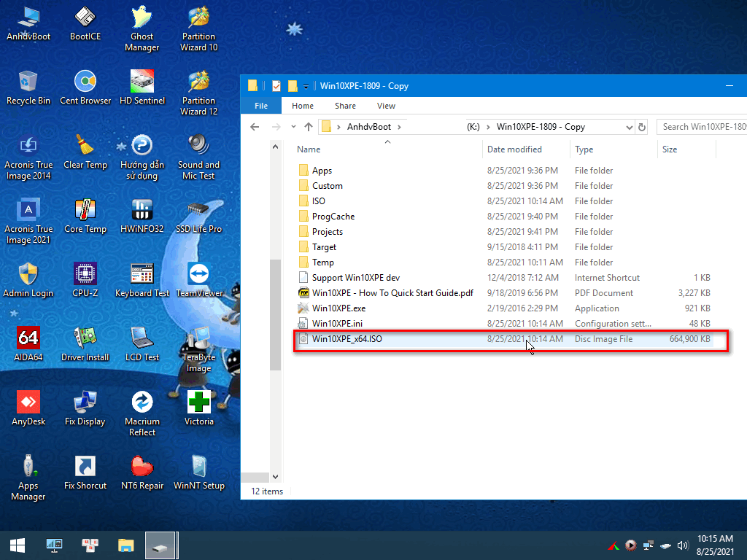Click the Search Win10XPE-1809 field

click(701, 127)
